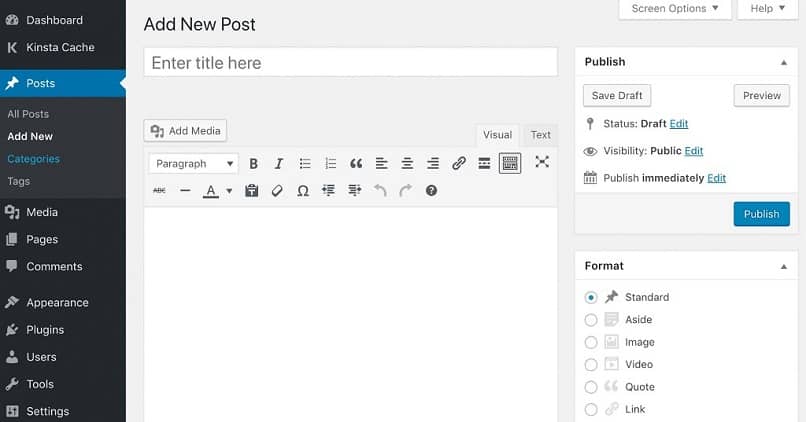806x422 pixels.
Task: Open the Screen Options panel
Action: 675,9
